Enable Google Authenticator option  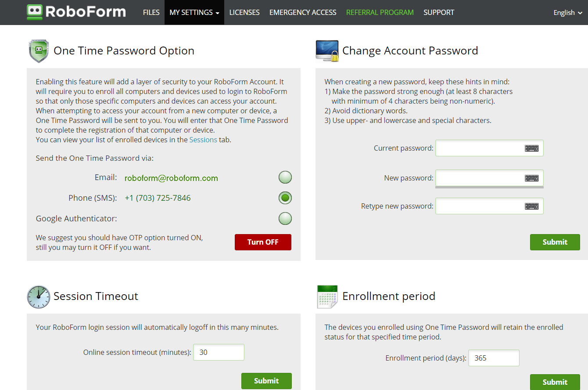pos(285,218)
